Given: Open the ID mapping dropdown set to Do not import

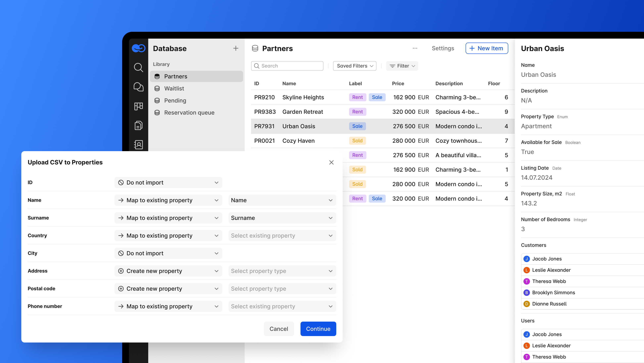Looking at the screenshot, I should click(168, 182).
